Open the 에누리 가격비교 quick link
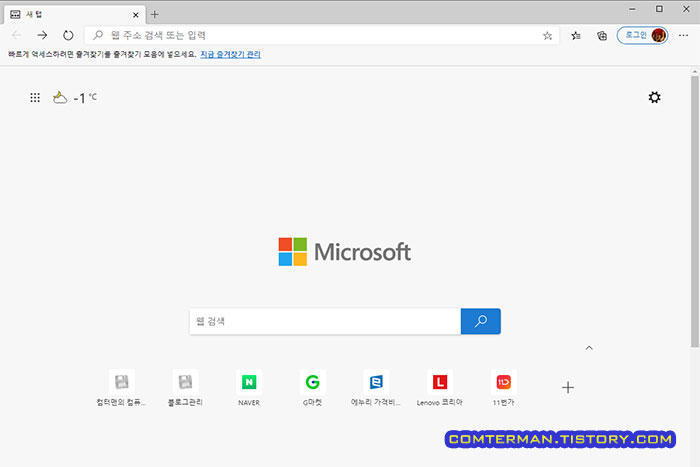Screen dimensions: 700x467 (x=376, y=388)
